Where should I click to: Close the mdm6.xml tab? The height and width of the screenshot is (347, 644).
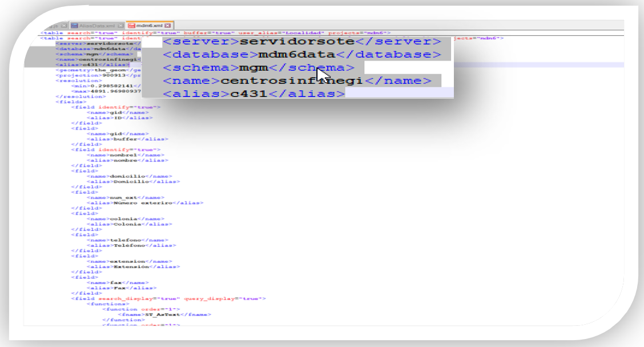pyautogui.click(x=168, y=26)
